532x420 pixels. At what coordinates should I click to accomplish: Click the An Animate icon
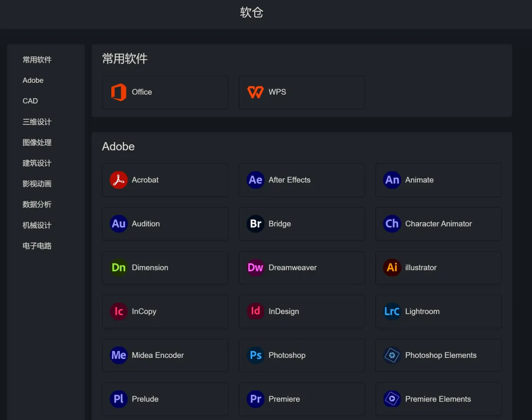pyautogui.click(x=392, y=180)
